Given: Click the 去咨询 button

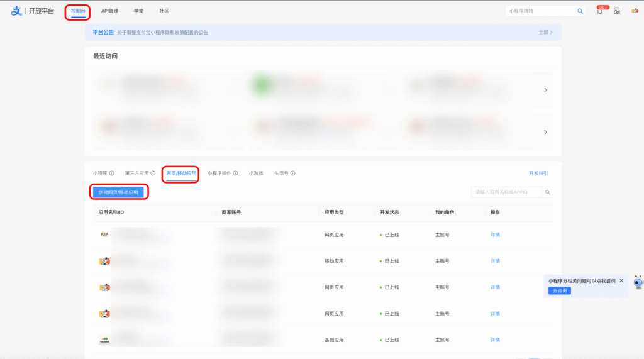Looking at the screenshot, I should tap(559, 290).
